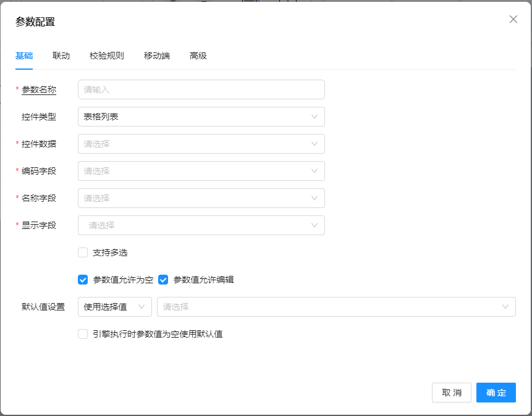
Task: Open the 控件数据 dropdown
Action: click(201, 144)
